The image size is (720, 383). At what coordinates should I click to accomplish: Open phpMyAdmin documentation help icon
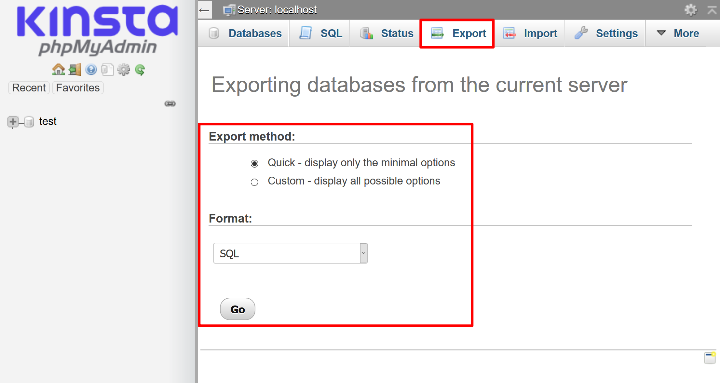[x=91, y=70]
